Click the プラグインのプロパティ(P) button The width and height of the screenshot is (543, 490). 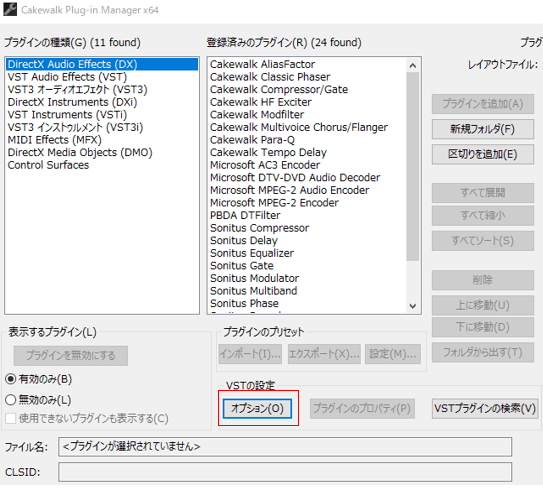point(362,409)
